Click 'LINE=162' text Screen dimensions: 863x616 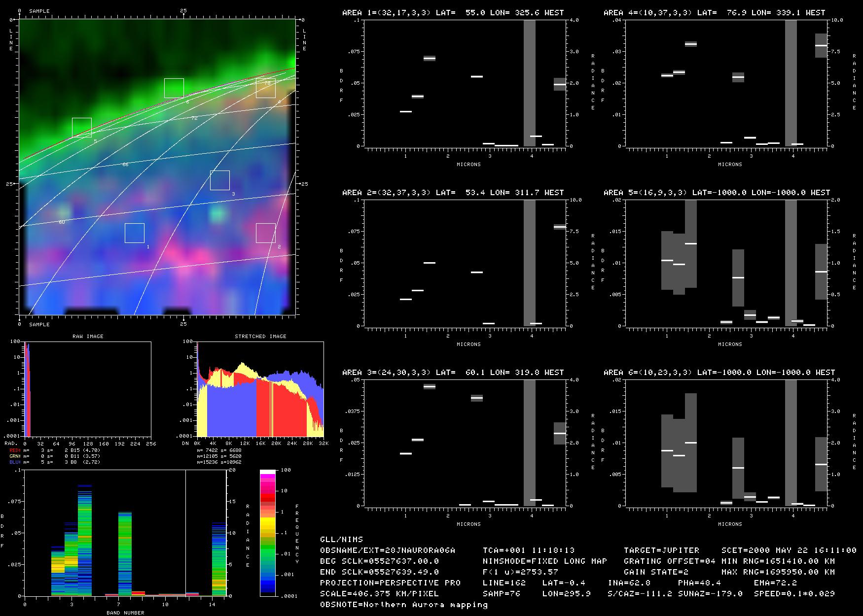click(x=504, y=583)
